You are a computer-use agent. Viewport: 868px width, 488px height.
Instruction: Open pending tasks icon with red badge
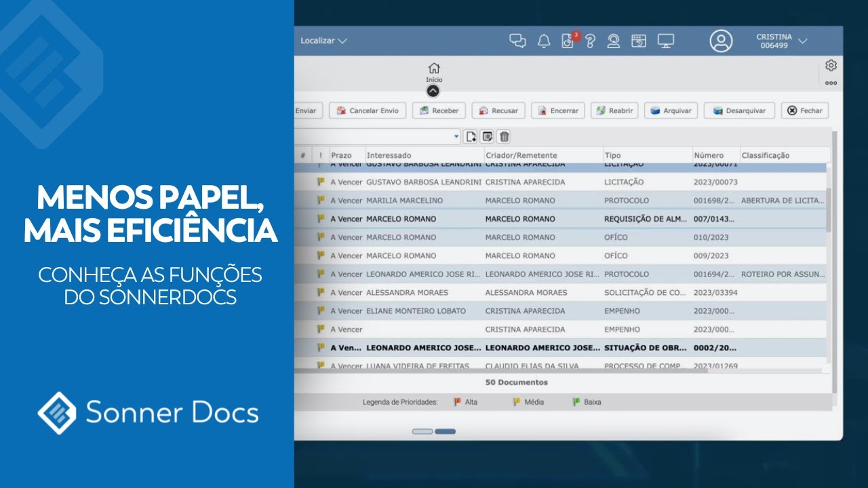click(570, 40)
